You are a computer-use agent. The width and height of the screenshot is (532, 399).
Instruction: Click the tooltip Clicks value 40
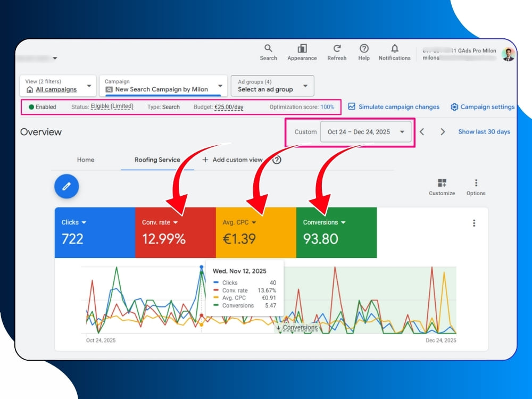click(x=273, y=282)
